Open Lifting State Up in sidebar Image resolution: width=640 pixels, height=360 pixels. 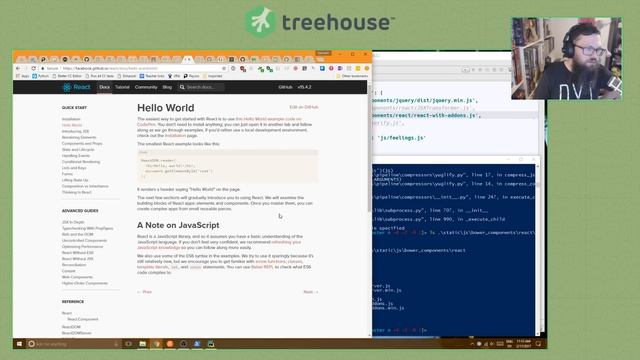click(75, 180)
